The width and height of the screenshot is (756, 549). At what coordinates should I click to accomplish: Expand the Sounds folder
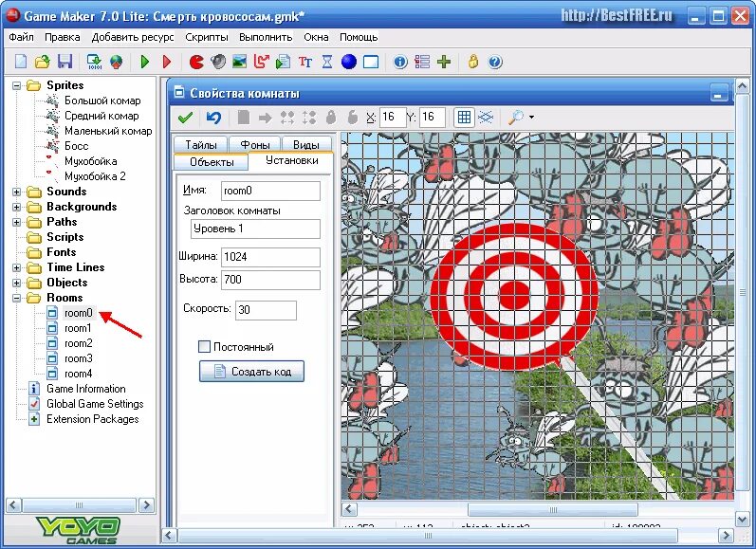point(17,192)
